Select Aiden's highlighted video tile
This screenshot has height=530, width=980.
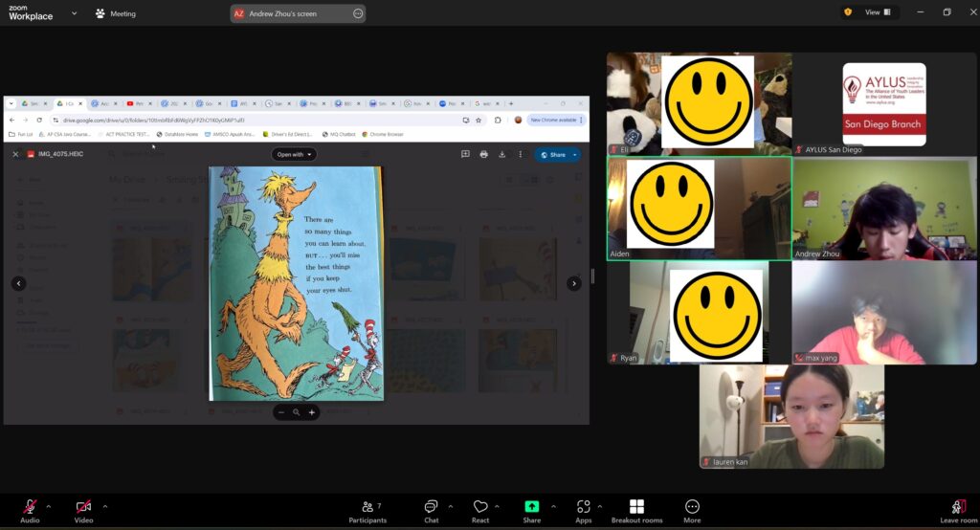[699, 209]
